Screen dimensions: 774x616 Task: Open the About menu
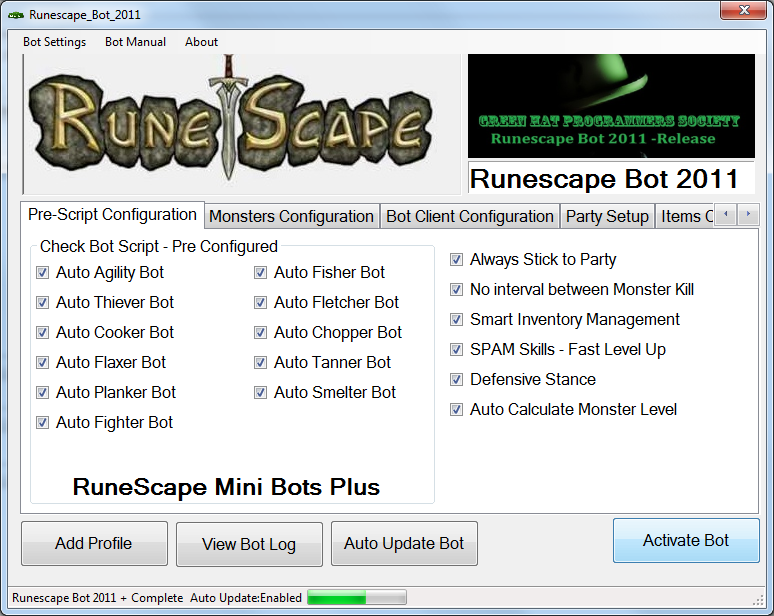click(x=201, y=42)
